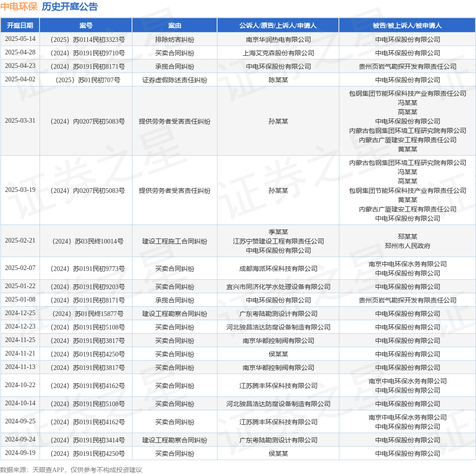
Task: Select the date 2025-04-23
Action: (20, 66)
